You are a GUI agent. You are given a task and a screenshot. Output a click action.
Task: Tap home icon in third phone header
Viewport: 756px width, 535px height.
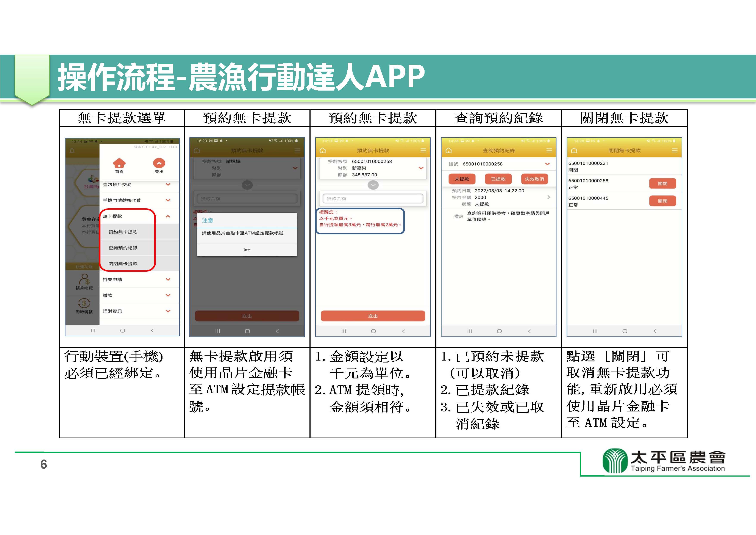click(323, 151)
